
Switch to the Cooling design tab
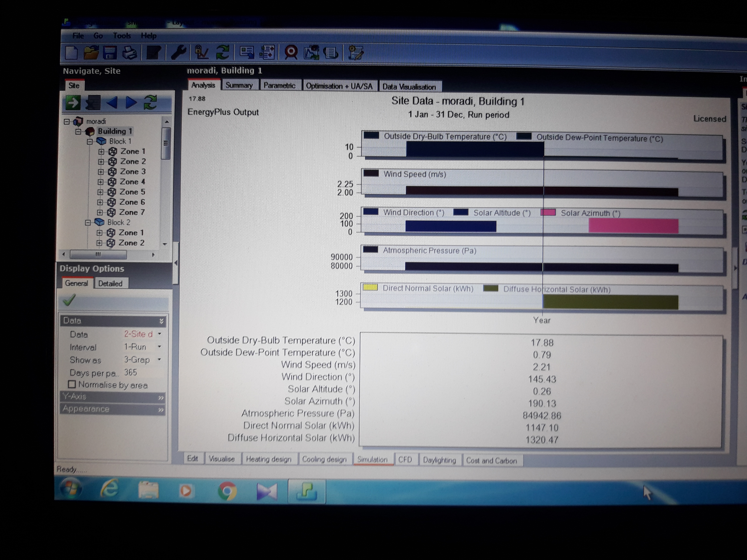[x=324, y=459]
